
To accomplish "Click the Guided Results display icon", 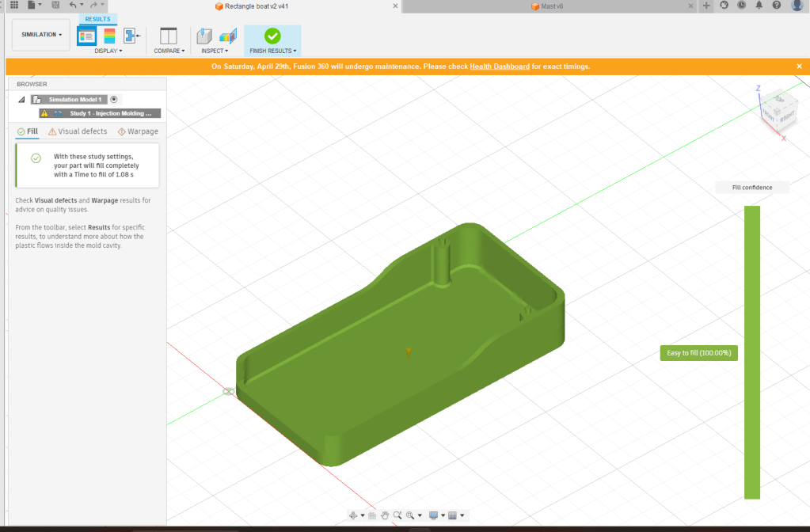I will coord(86,36).
